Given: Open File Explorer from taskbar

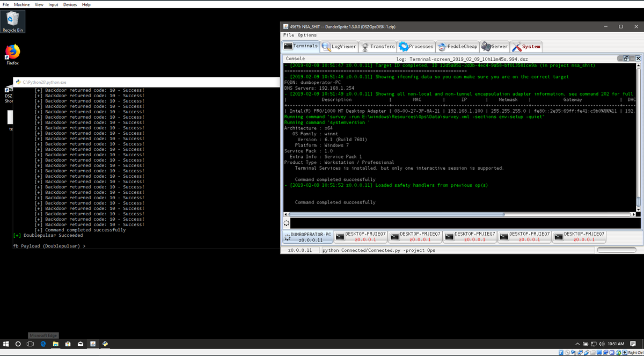Looking at the screenshot, I should point(55,344).
